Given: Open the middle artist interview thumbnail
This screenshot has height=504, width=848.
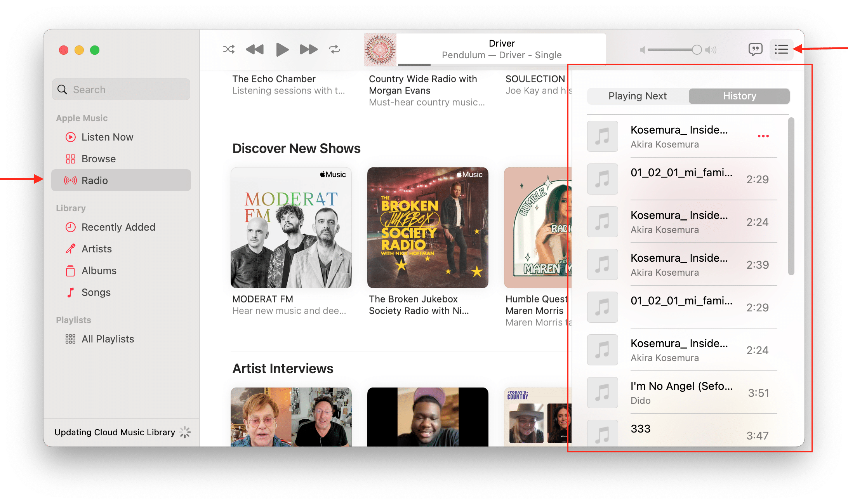Looking at the screenshot, I should (428, 417).
